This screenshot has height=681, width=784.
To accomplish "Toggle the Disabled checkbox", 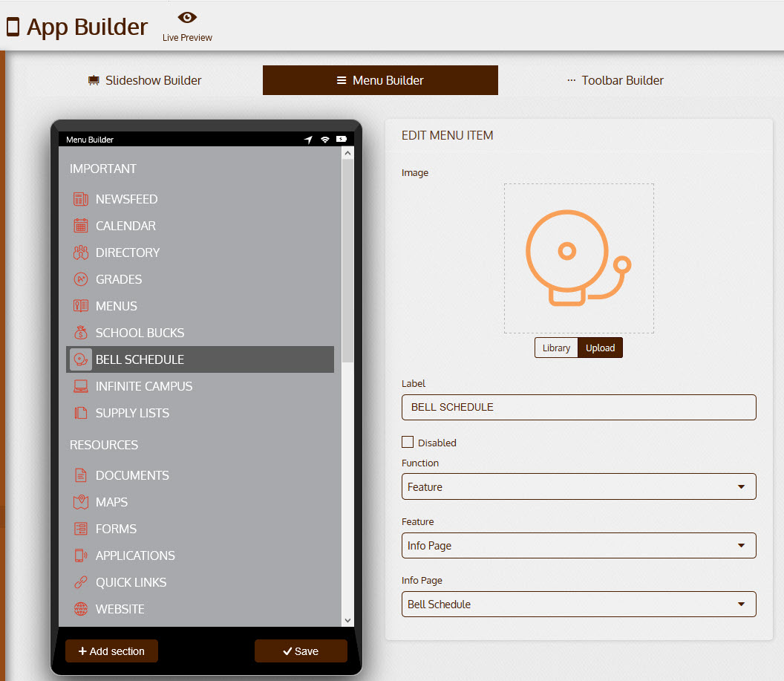I will pyautogui.click(x=408, y=442).
